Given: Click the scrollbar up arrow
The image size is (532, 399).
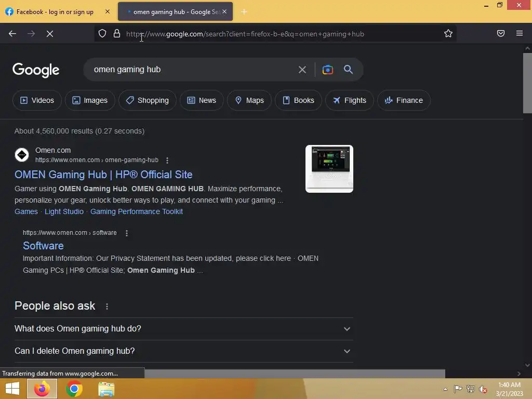Looking at the screenshot, I should point(527,48).
